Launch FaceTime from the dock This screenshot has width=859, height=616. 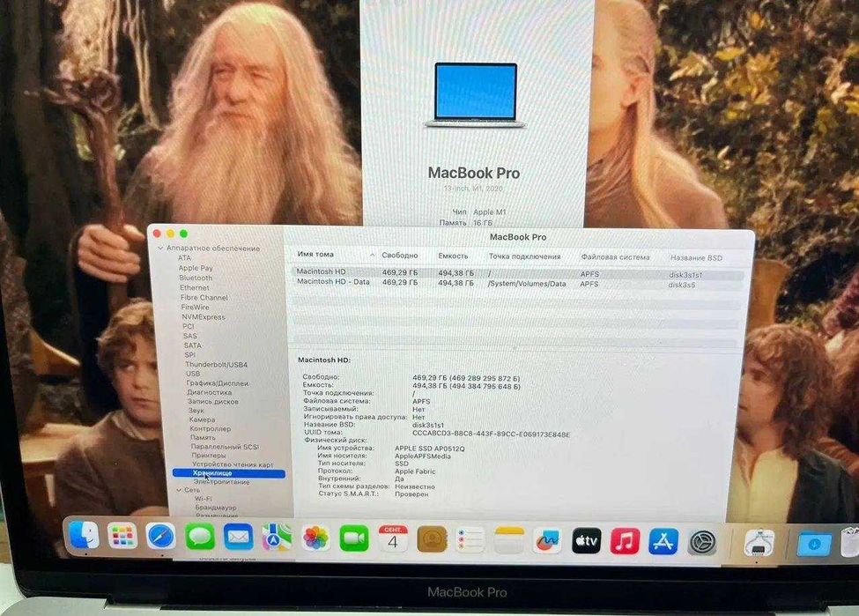[x=354, y=539]
